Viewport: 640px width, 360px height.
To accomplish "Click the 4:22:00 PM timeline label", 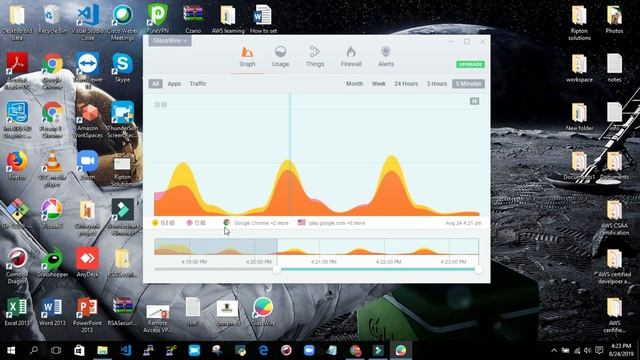I will pyautogui.click(x=389, y=262).
